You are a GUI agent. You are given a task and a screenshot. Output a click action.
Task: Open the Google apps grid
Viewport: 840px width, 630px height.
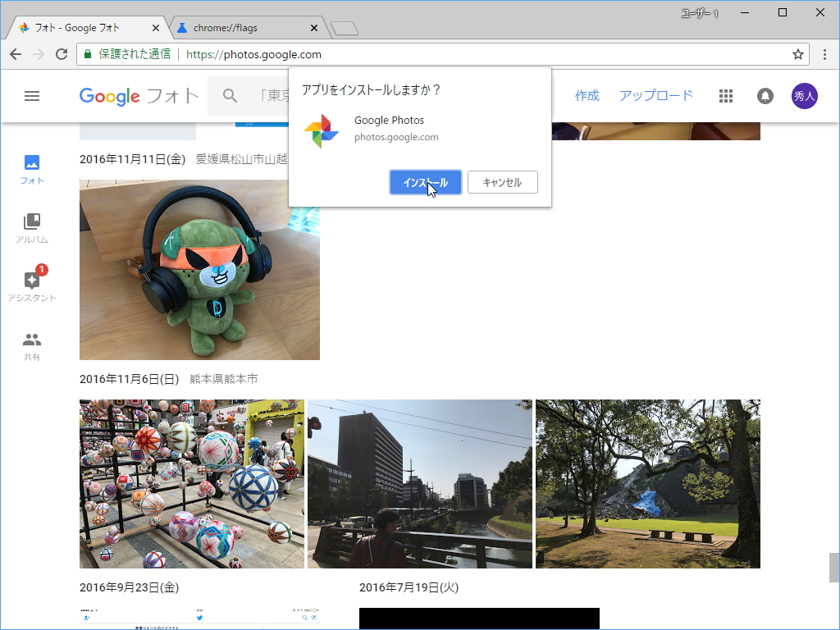(725, 96)
